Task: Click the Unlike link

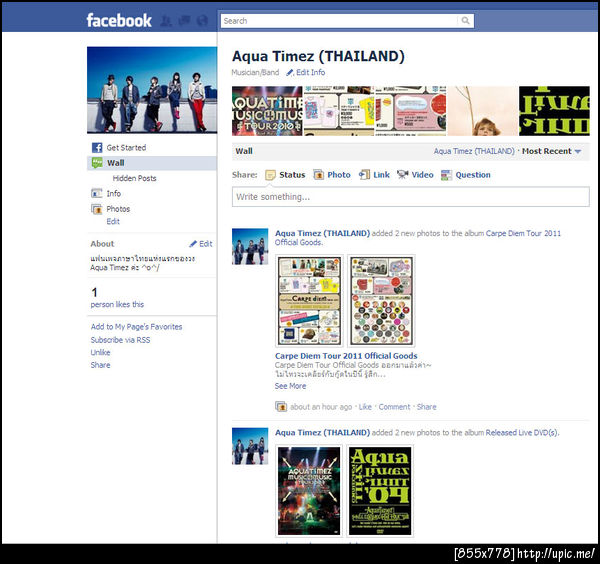Action: point(100,352)
